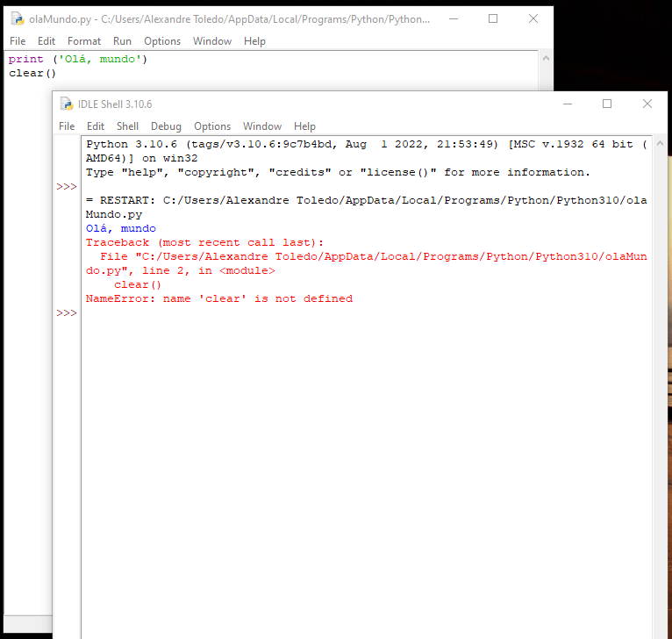Click the Python icon in IDLE Shell title bar

tap(67, 104)
